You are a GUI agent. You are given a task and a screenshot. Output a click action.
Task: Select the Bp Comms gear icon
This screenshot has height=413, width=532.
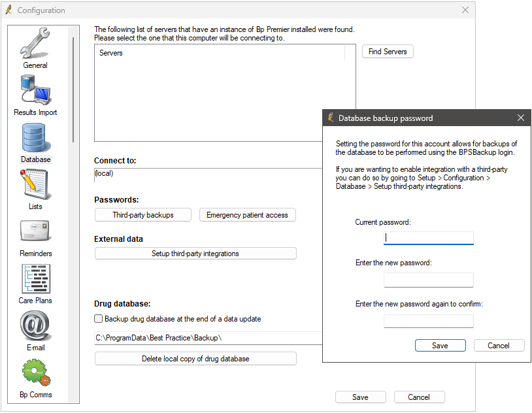tap(36, 372)
